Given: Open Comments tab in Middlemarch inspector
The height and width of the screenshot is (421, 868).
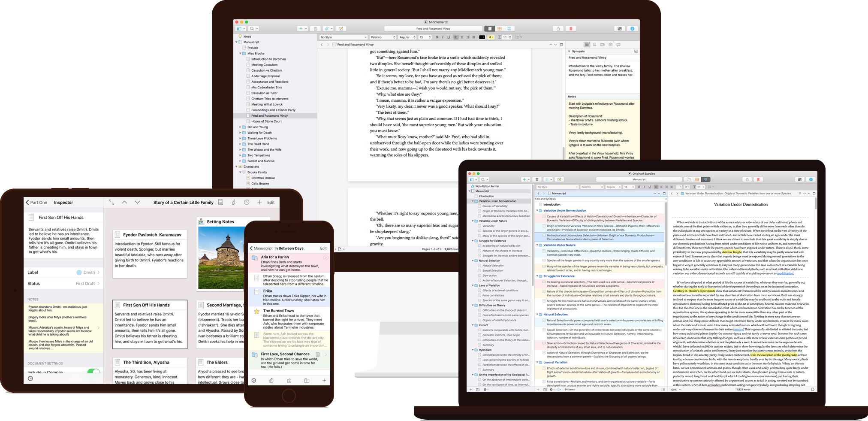Looking at the screenshot, I should point(618,45).
